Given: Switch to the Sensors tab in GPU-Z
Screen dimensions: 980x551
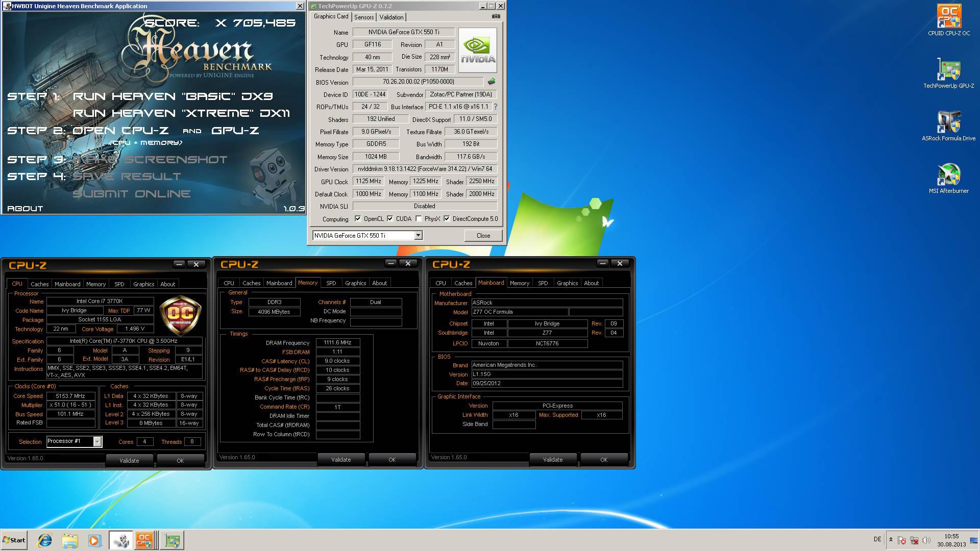Looking at the screenshot, I should tap(364, 17).
